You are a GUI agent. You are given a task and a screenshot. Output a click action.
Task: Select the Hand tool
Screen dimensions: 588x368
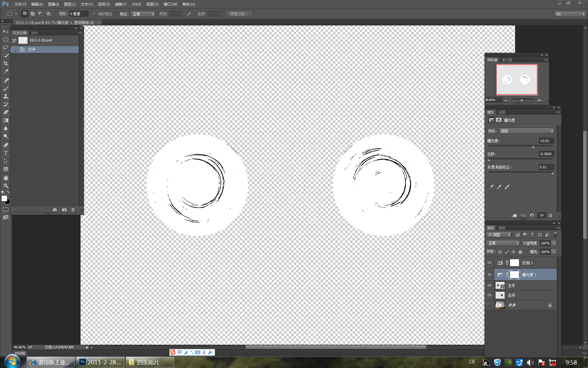[6, 178]
